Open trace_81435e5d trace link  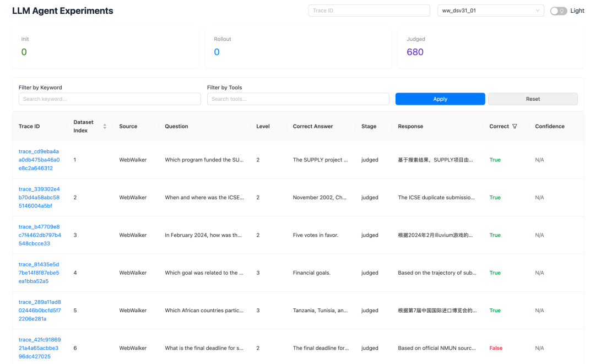click(39, 273)
